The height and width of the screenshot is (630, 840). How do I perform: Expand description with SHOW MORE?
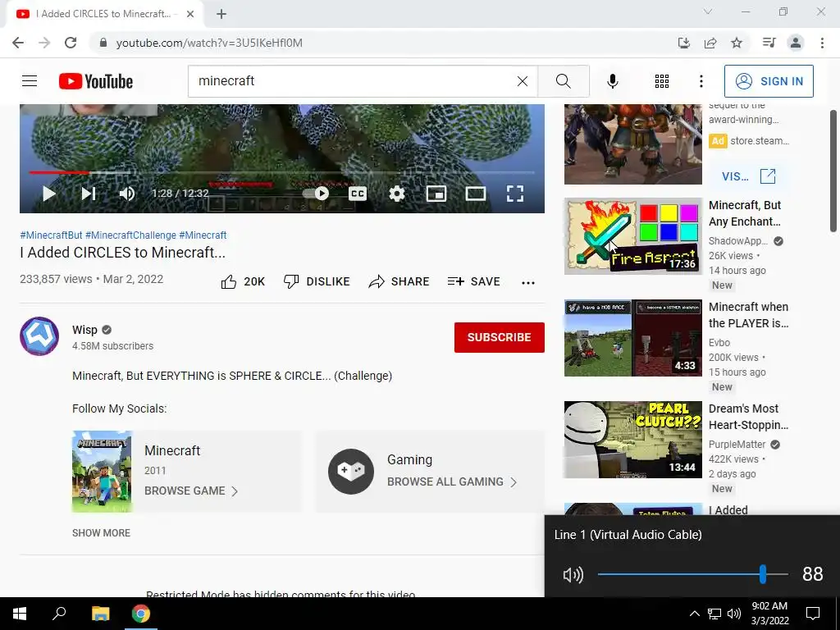click(101, 533)
